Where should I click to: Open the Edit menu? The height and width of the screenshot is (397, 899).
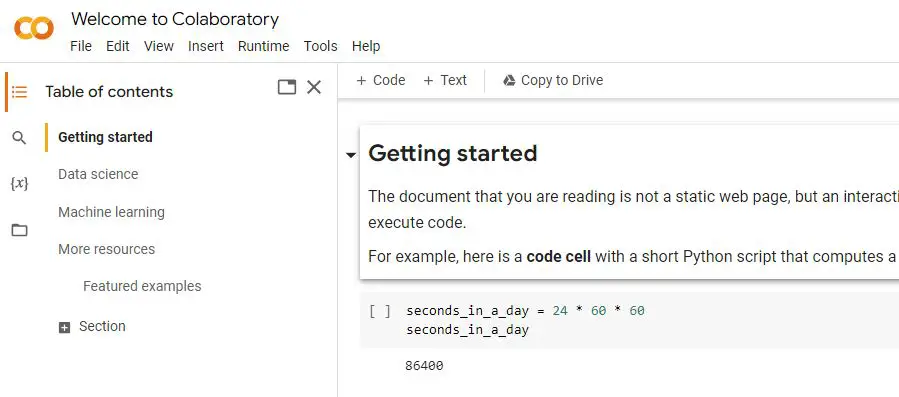point(118,46)
